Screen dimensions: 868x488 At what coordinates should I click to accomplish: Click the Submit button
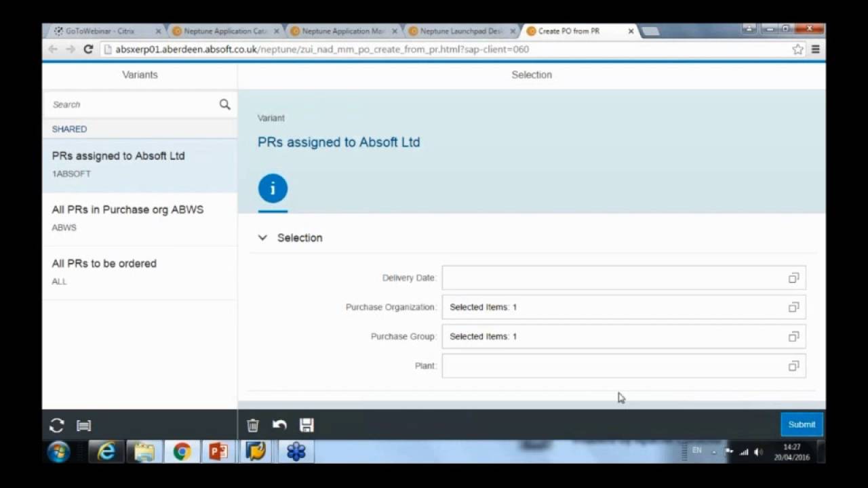pyautogui.click(x=802, y=424)
